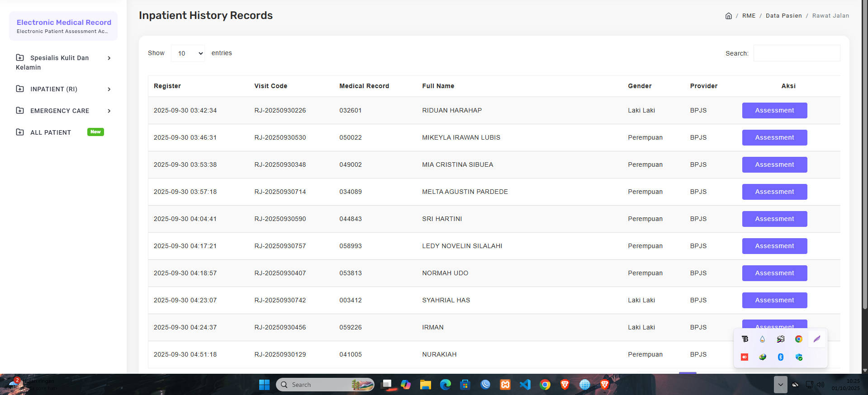Open the show entries count dropdown
The width and height of the screenshot is (868, 395).
(188, 53)
